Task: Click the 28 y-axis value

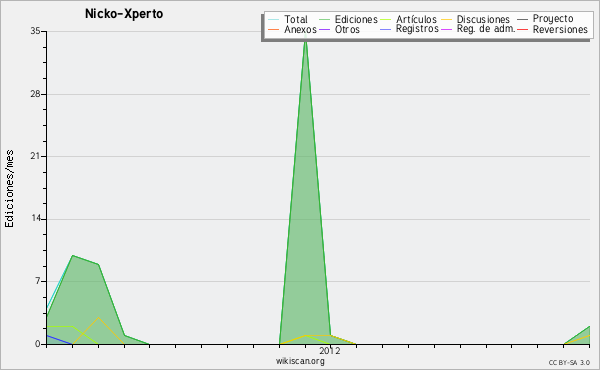Action: [35, 94]
